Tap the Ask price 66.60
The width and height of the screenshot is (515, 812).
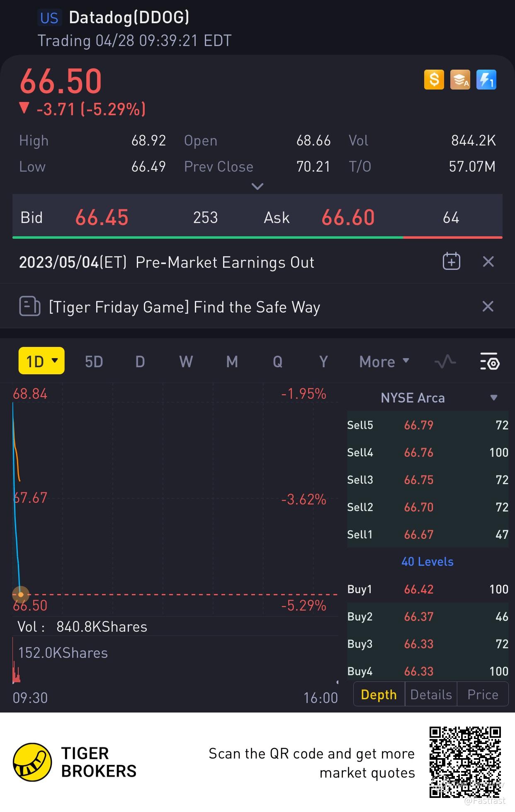pos(348,218)
